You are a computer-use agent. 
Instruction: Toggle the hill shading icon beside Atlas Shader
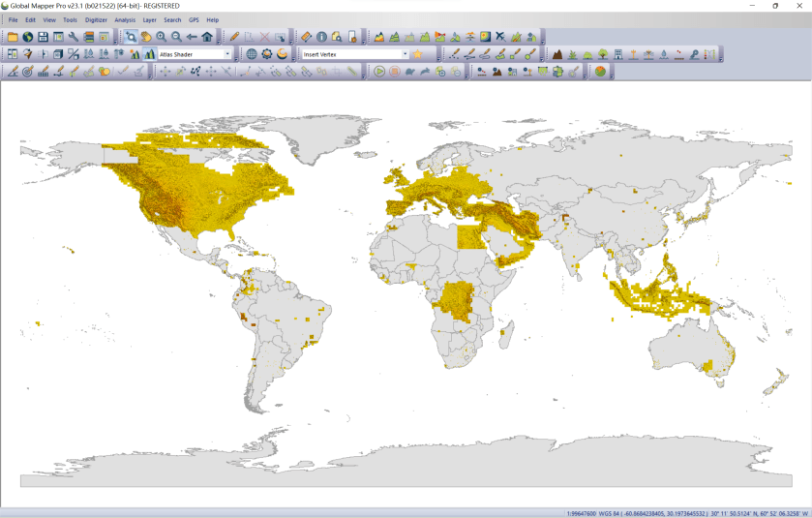[149, 54]
